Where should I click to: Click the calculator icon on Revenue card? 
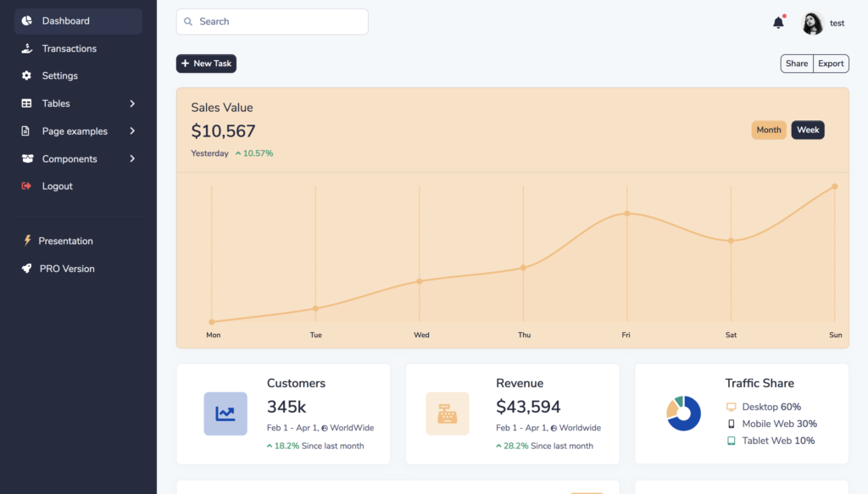pos(448,414)
